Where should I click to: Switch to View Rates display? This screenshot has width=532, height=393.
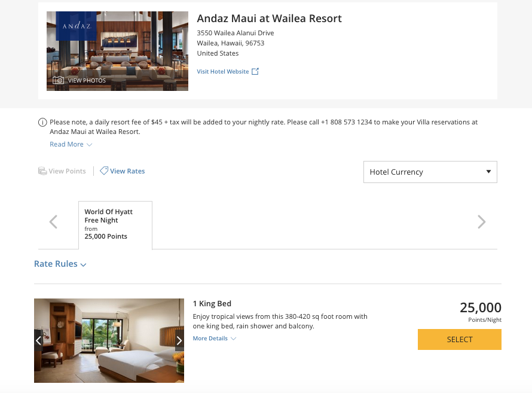[x=122, y=171]
